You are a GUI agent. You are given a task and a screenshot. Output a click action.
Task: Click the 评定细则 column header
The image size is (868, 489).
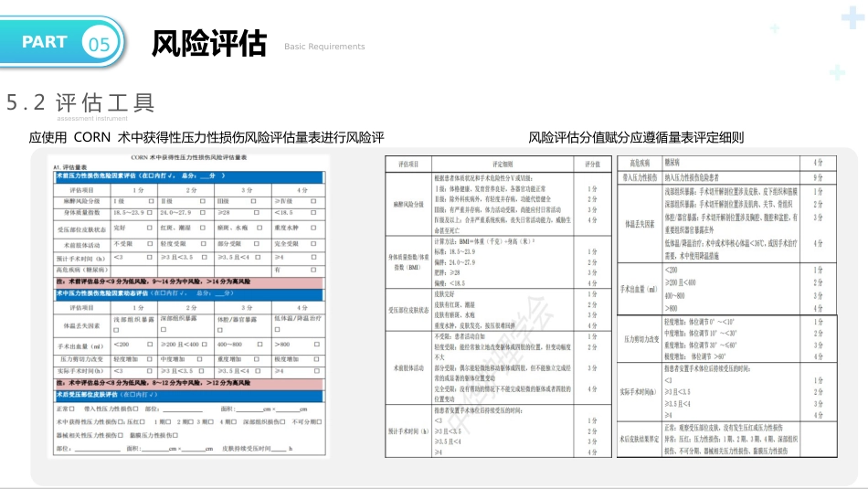pyautogui.click(x=503, y=165)
